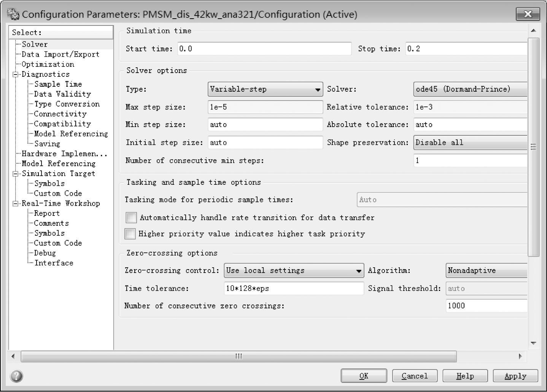The height and width of the screenshot is (392, 547).
Task: Click the Configuration Parameters gear icon
Action: [x=13, y=14]
